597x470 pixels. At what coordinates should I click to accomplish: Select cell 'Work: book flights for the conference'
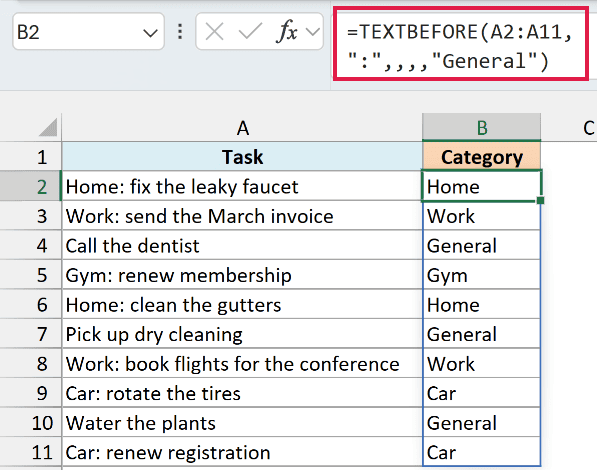click(242, 363)
